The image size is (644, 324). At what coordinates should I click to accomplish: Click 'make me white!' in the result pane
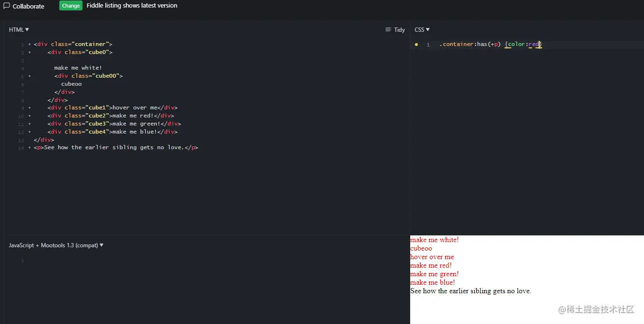pos(434,240)
